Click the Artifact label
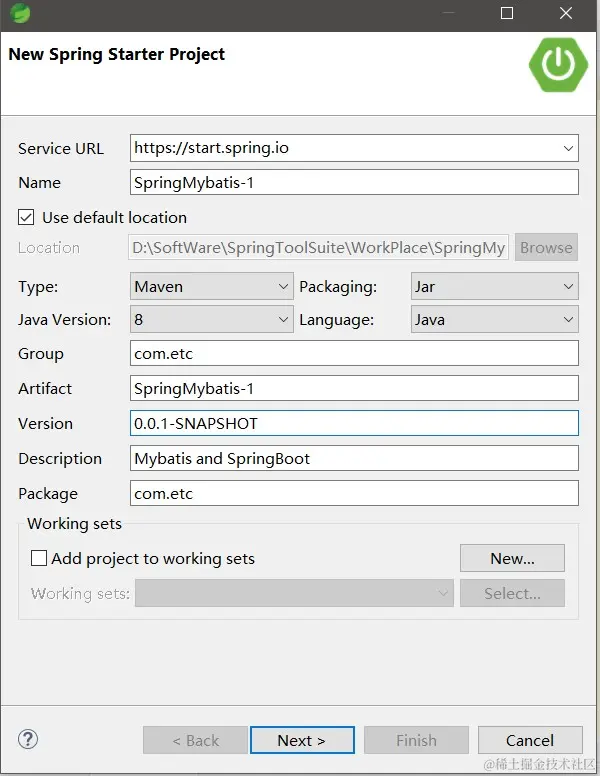 pyautogui.click(x=45, y=388)
